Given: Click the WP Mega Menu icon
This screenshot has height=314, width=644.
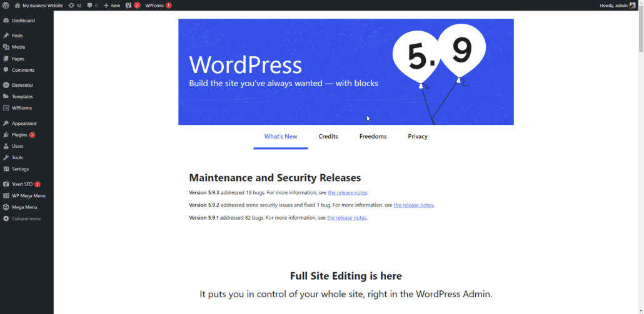Looking at the screenshot, I should [6, 196].
